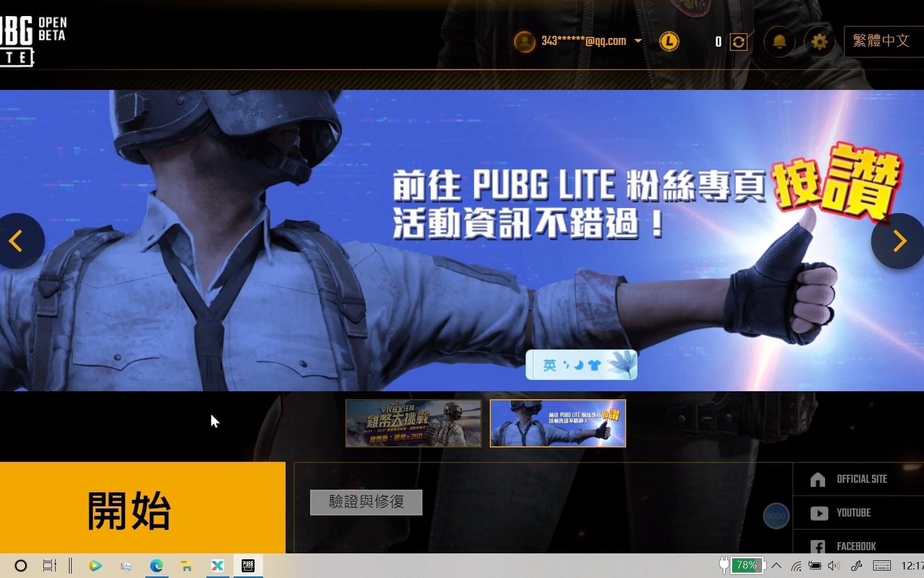Toggle IME 英 input mode
Image resolution: width=924 pixels, height=578 pixels.
click(x=549, y=366)
